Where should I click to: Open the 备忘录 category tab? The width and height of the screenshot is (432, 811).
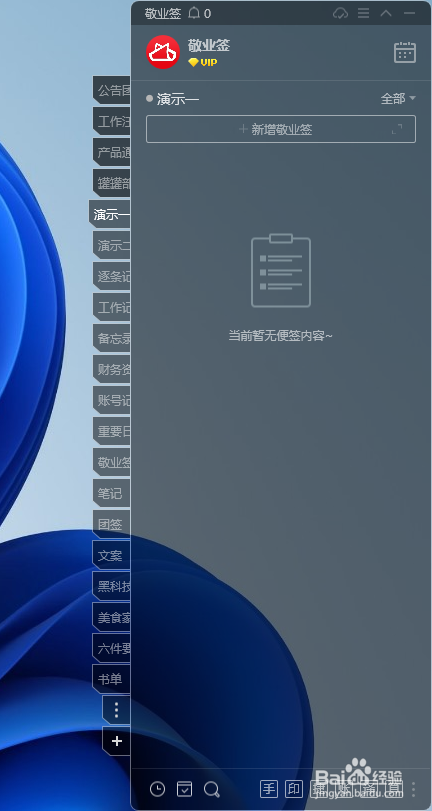point(112,339)
